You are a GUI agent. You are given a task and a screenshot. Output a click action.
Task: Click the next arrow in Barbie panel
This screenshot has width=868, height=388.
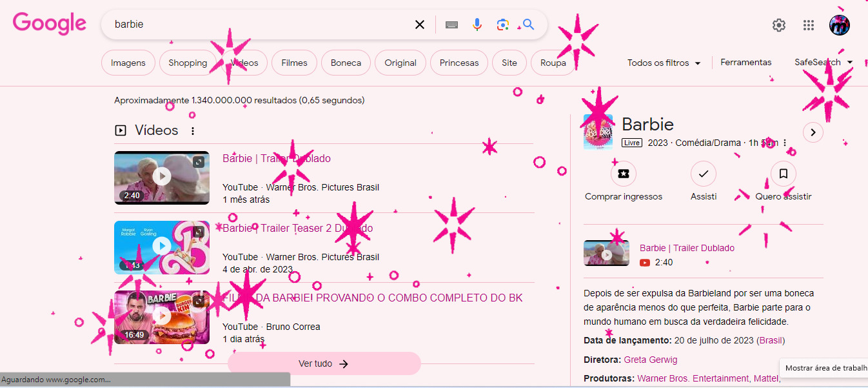pyautogui.click(x=813, y=132)
